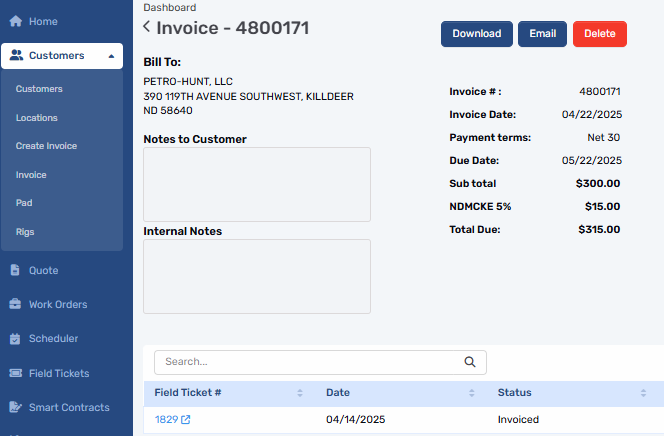Email the invoice
The height and width of the screenshot is (436, 664).
542,34
